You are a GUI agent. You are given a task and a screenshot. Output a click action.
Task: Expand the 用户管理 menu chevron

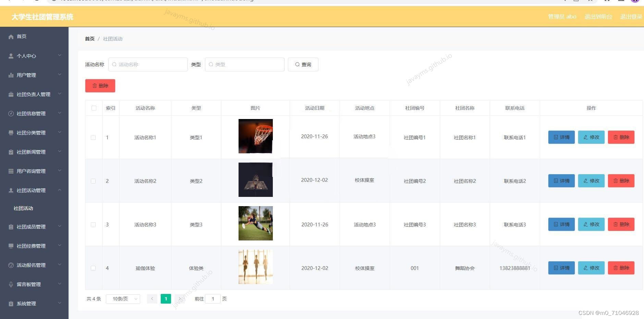60,74
